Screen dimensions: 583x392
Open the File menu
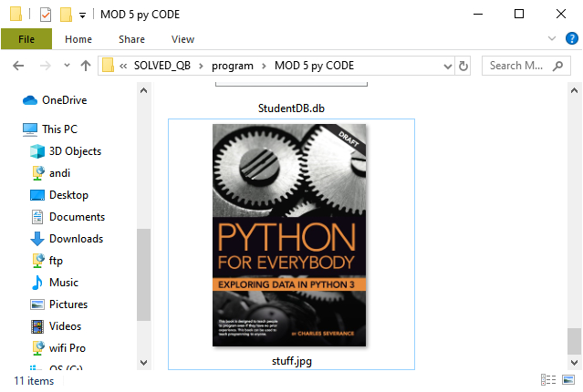click(x=26, y=39)
